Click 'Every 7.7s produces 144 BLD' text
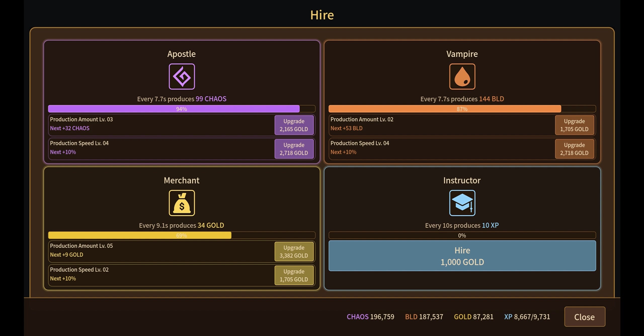The width and height of the screenshot is (644, 336). pyautogui.click(x=462, y=99)
